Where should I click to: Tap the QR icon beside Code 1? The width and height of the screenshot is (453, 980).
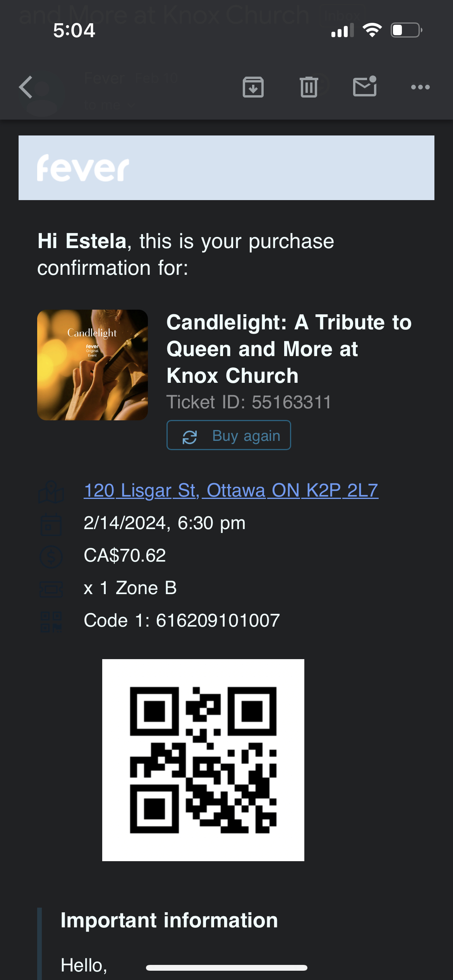click(x=51, y=621)
